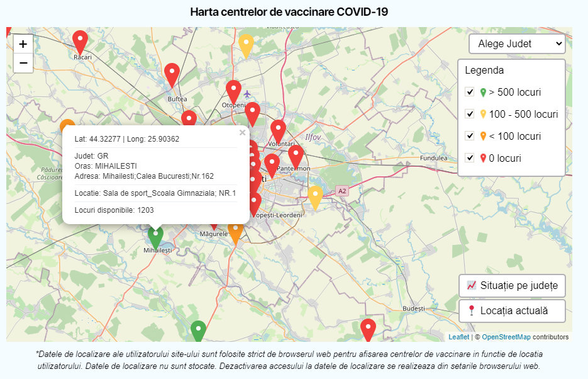Click the yellow marker near A2 highway
588x379 pixels.
pos(315,196)
